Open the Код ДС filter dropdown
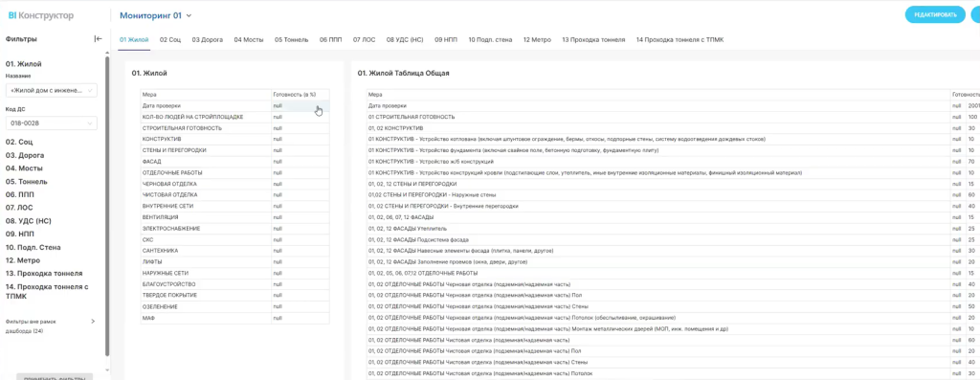The image size is (980, 380). [x=52, y=123]
